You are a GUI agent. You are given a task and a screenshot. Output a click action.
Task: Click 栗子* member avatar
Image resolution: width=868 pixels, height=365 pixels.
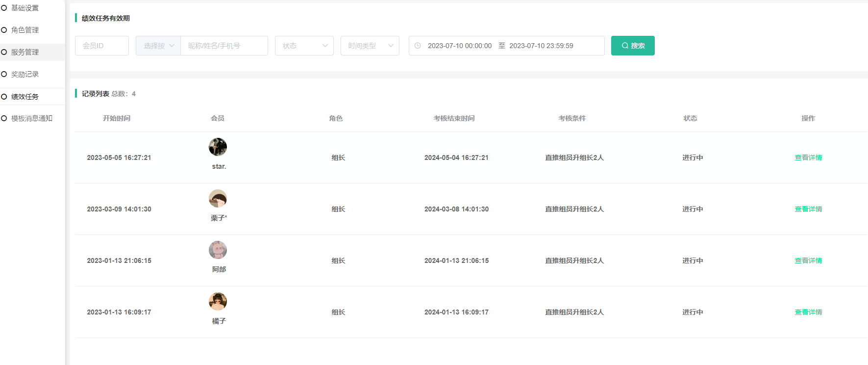tap(218, 199)
